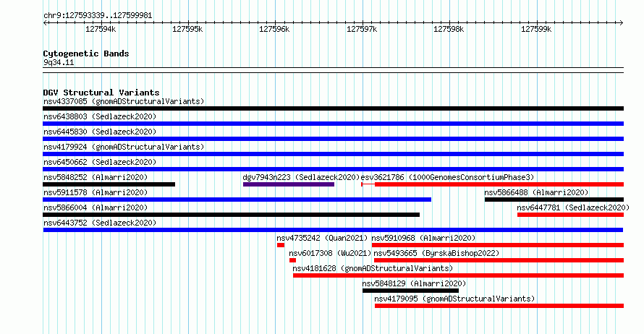Open esv3621786 1000Genomes variant label
This screenshot has width=644, height=334.
447,177
